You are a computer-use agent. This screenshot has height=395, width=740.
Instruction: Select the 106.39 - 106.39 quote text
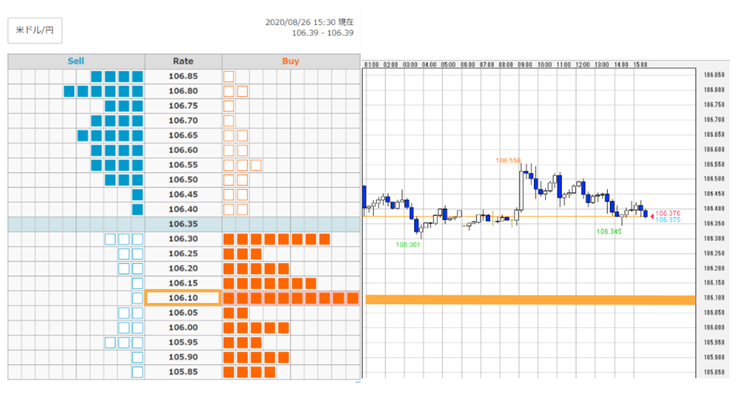click(322, 33)
